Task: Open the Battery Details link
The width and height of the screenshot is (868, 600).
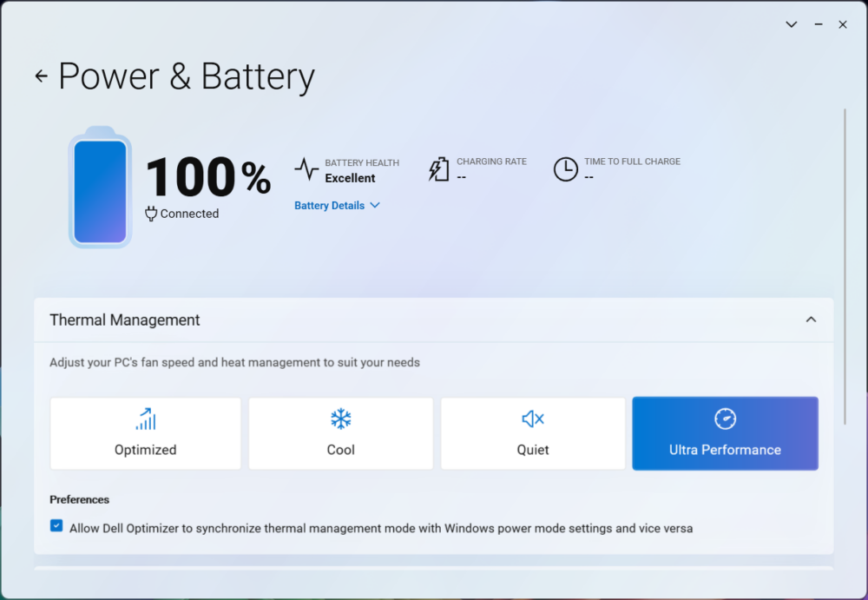Action: point(329,206)
